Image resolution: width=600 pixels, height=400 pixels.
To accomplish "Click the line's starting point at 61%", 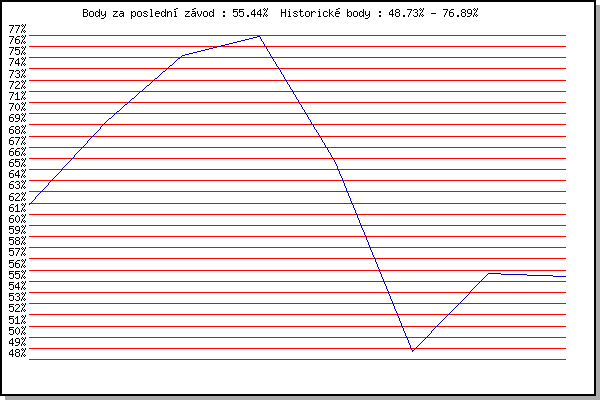I will pos(29,204).
